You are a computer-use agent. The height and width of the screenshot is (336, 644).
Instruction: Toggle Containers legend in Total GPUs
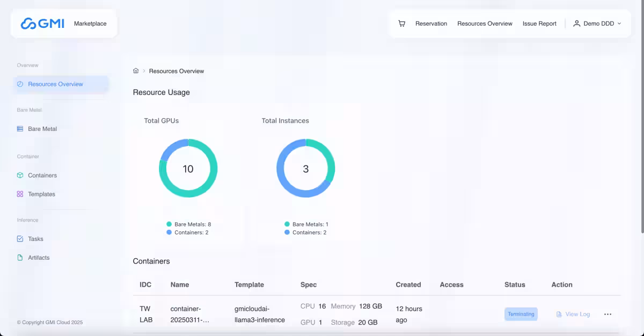[187, 232]
